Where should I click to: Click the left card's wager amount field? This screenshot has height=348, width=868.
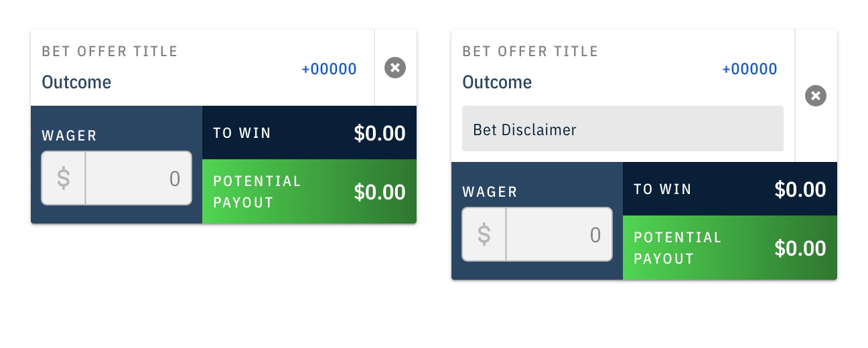pyautogui.click(x=139, y=178)
